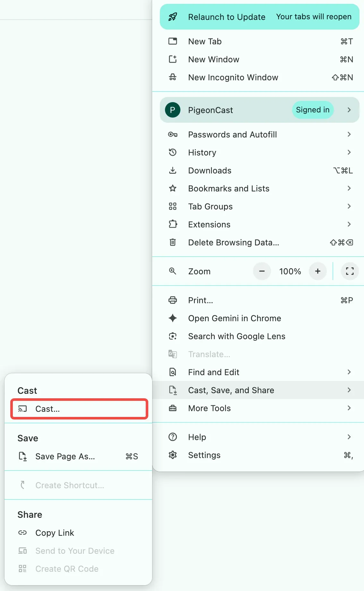The image size is (364, 591).
Task: Decrease zoom with the minus button
Action: pyautogui.click(x=262, y=271)
